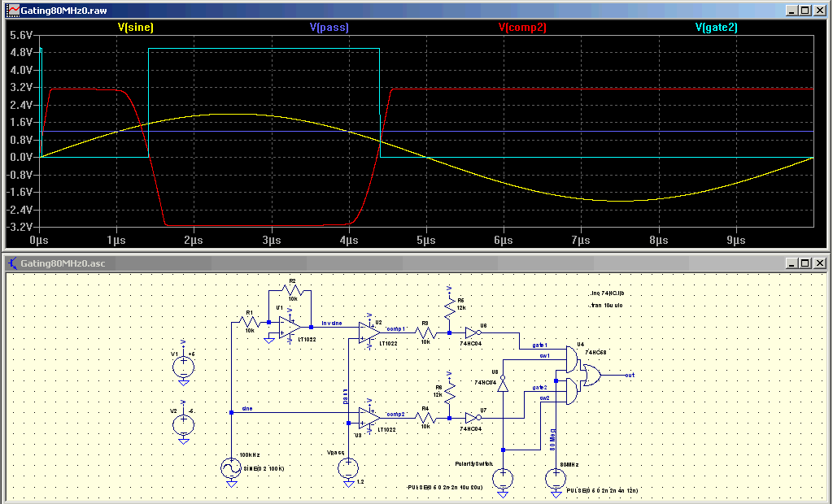Image resolution: width=833 pixels, height=504 pixels.
Task: Select the U7 74HC04 inverter
Action: point(473,418)
